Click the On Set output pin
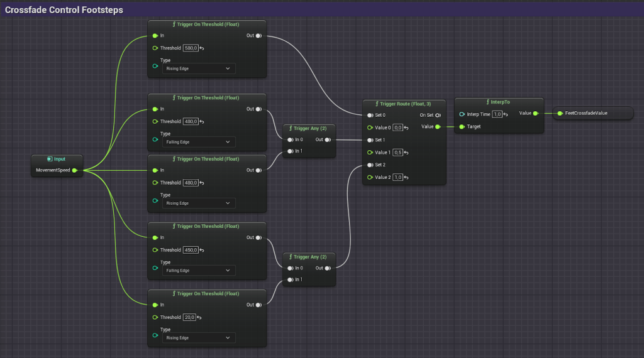 [x=438, y=115]
